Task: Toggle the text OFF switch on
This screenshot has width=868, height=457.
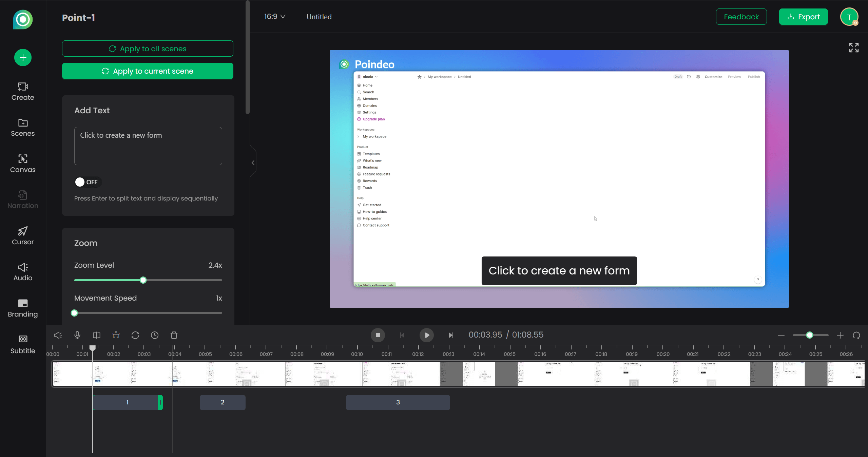Action: point(88,182)
